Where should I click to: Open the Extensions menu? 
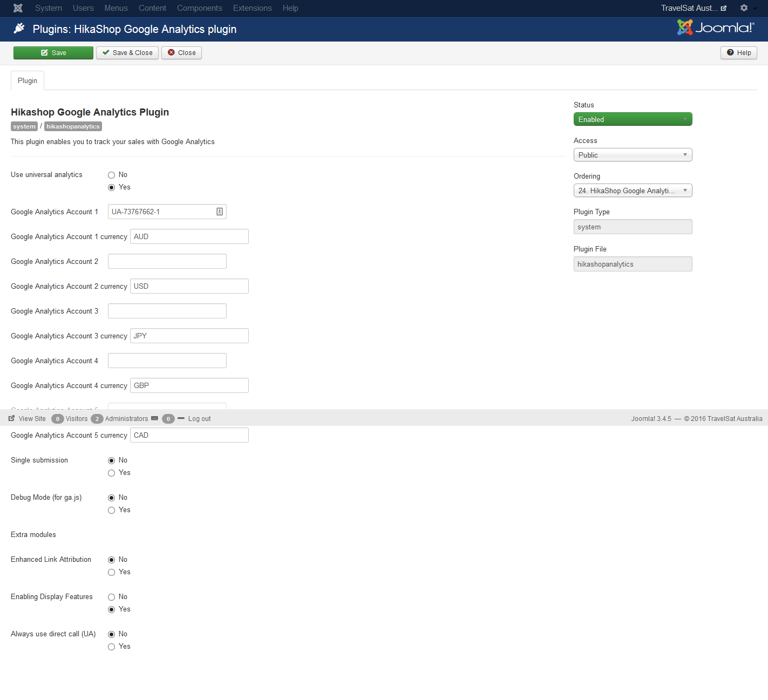tap(253, 8)
